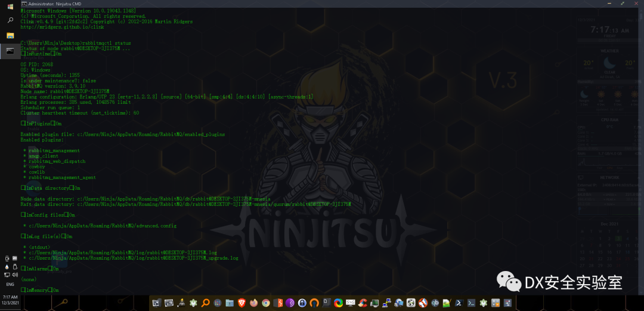
Task: Switch the ENG input language indicator
Action: pos(10,284)
